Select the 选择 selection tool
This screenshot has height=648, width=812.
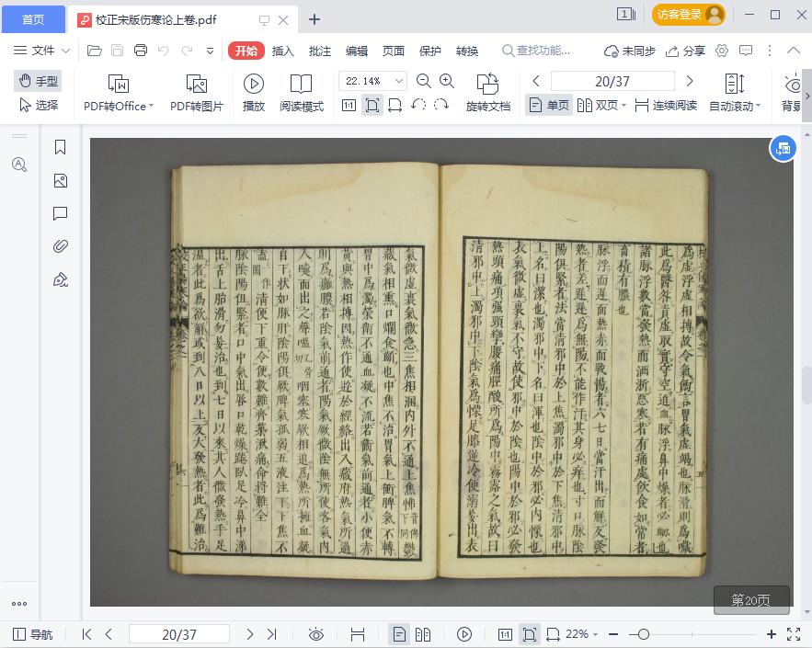tap(39, 105)
